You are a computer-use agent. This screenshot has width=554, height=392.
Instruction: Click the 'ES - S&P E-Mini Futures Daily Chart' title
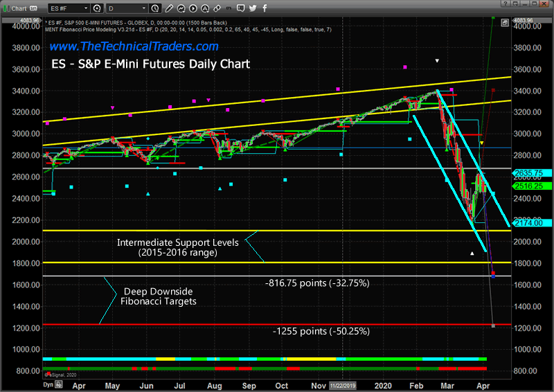tap(150, 64)
